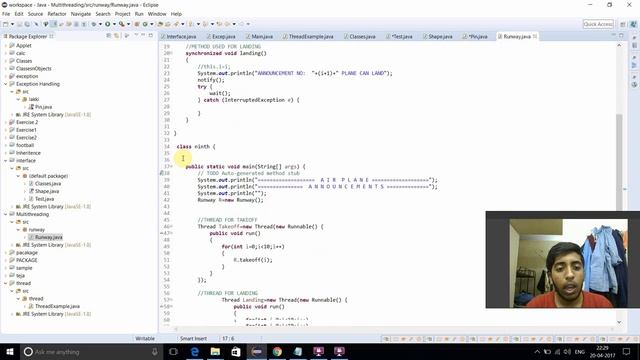Viewport: 640px width, 360px height.
Task: Switch to the *Test.java tab
Action: 399,36
